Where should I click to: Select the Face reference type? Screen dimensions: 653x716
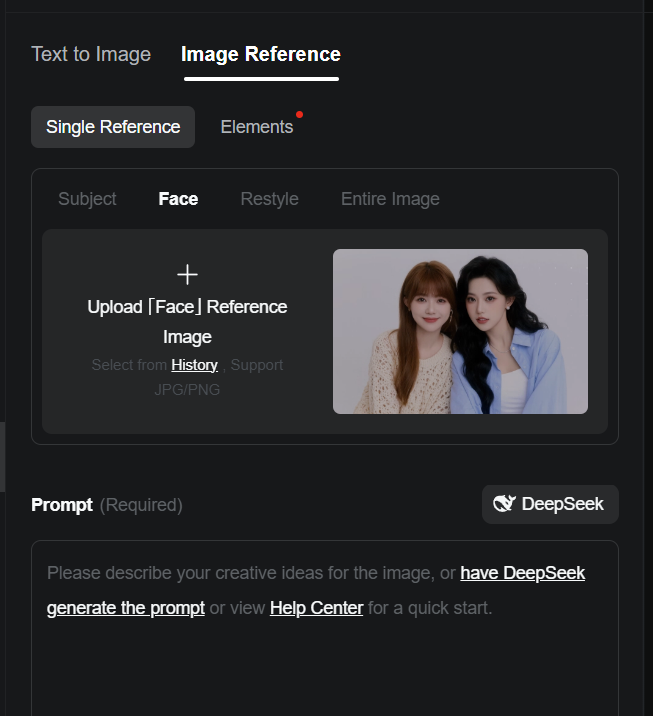pyautogui.click(x=178, y=199)
